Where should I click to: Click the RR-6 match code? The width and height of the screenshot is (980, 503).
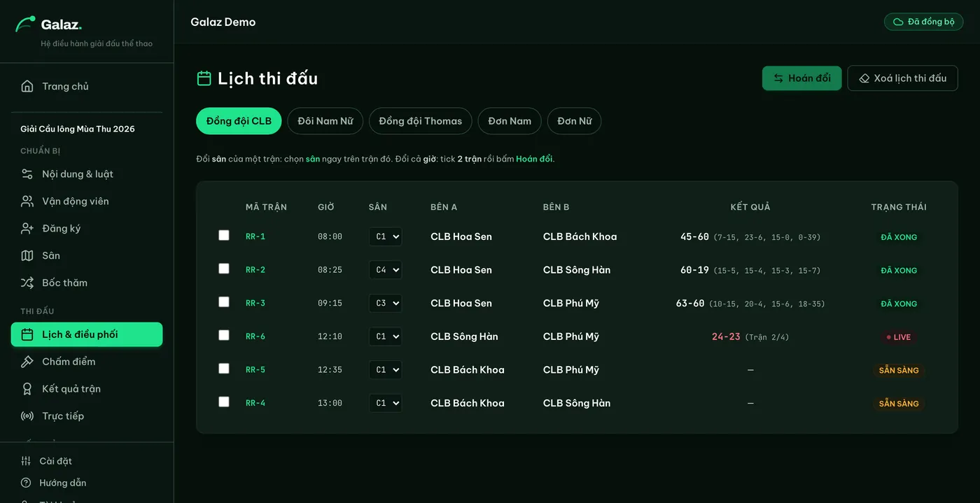point(255,336)
